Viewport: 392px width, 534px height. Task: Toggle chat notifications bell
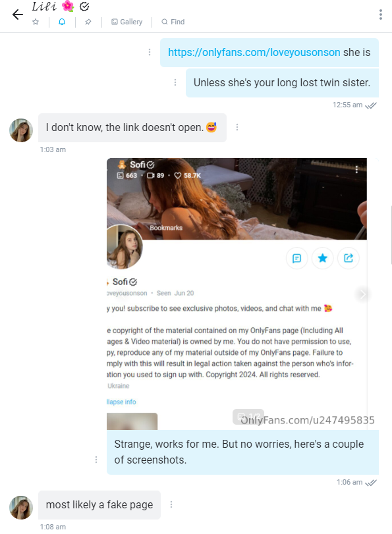62,22
